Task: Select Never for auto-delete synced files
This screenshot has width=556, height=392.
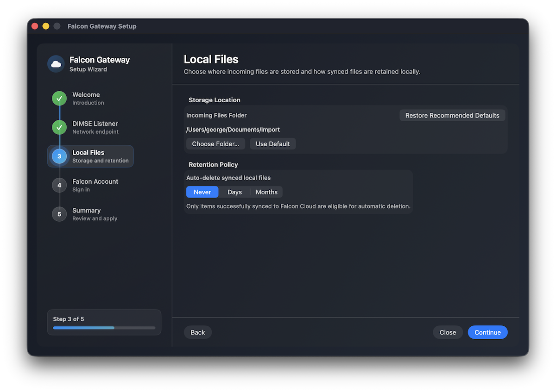Action: coord(202,192)
